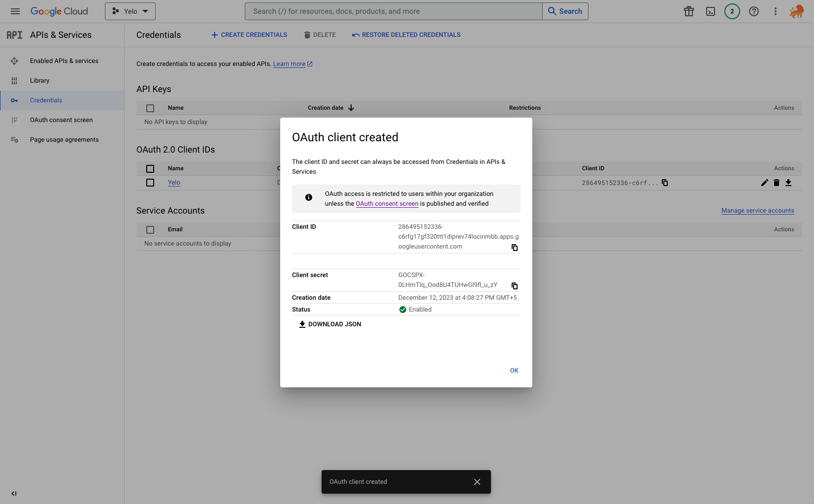The height and width of the screenshot is (504, 814).
Task: Click the Creation date value December 12, 2023
Action: [x=457, y=298]
